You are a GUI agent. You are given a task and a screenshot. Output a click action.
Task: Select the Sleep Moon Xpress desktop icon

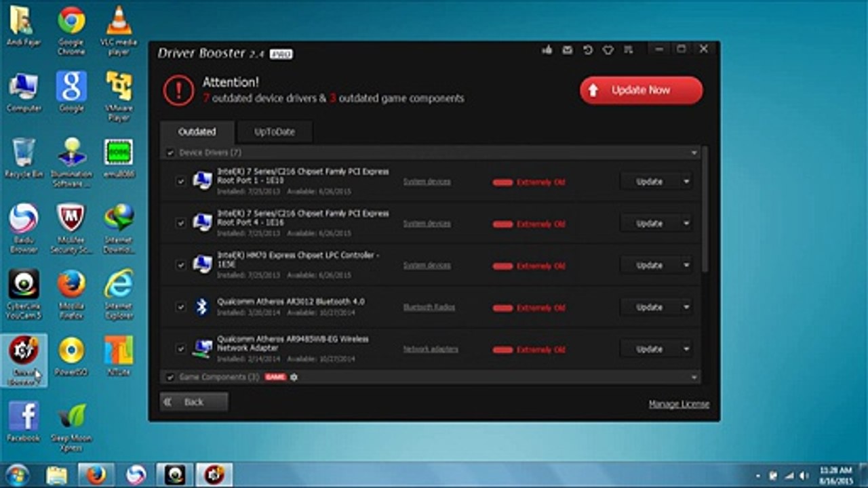(x=71, y=426)
